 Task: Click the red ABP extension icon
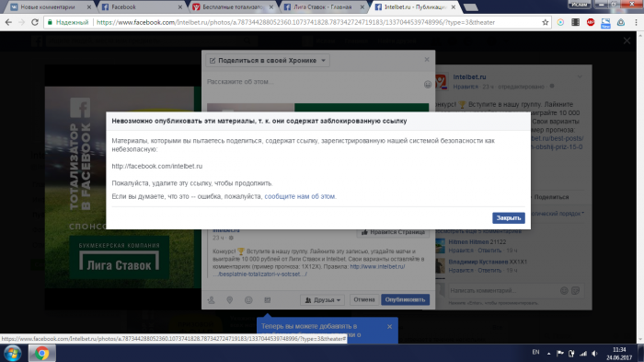[591, 22]
